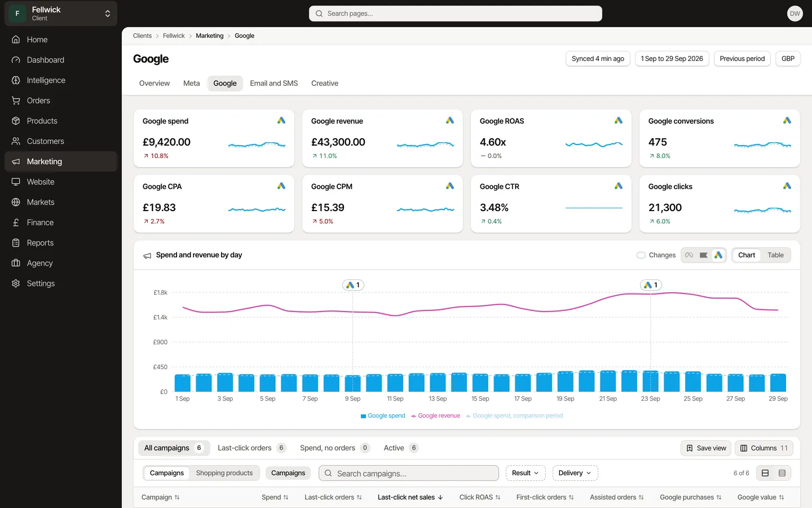Switch to the Meta tab
This screenshot has height=508, width=812.
click(192, 84)
